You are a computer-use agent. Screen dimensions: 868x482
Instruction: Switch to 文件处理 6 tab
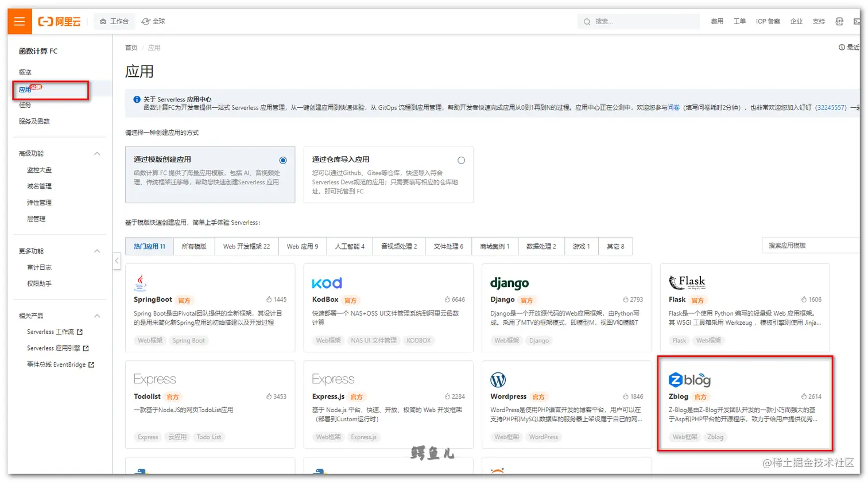448,246
